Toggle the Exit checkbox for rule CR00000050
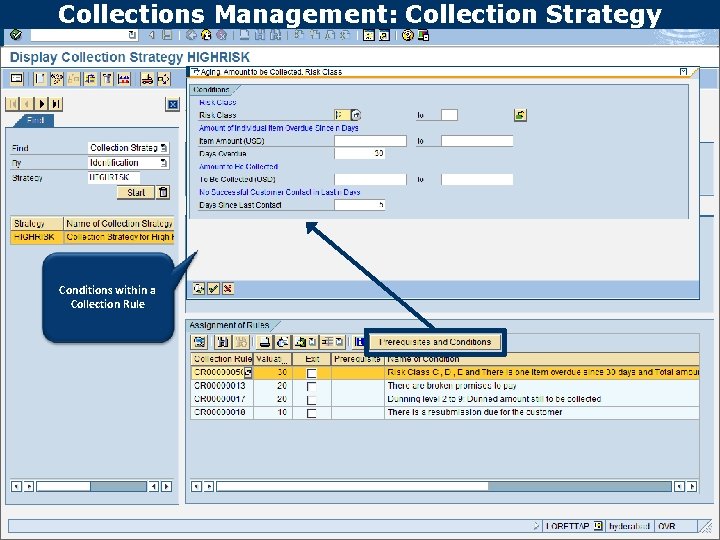Image resolution: width=720 pixels, height=540 pixels. coord(311,373)
